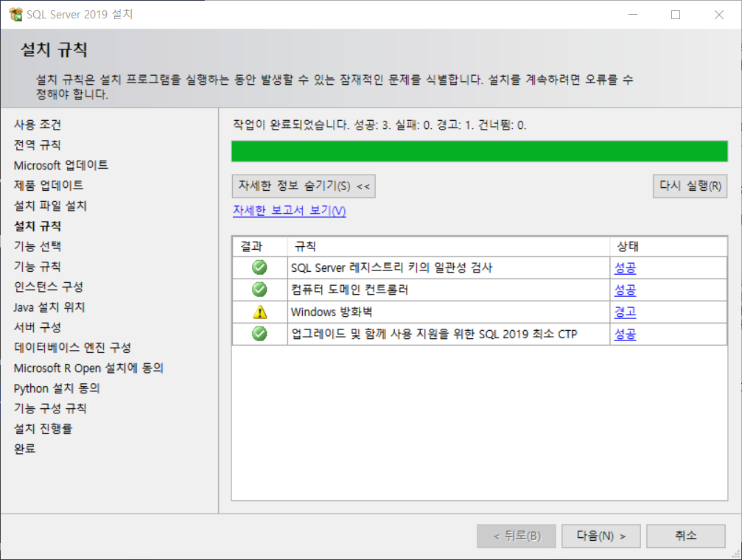This screenshot has height=560, width=742.
Task: Click the 상태 column header
Action: [668, 247]
